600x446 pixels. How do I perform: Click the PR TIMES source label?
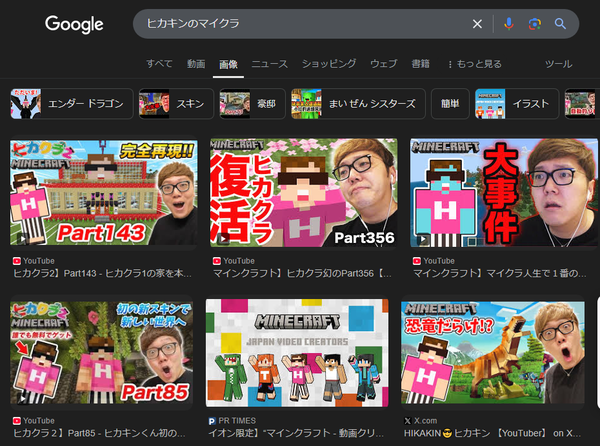237,421
